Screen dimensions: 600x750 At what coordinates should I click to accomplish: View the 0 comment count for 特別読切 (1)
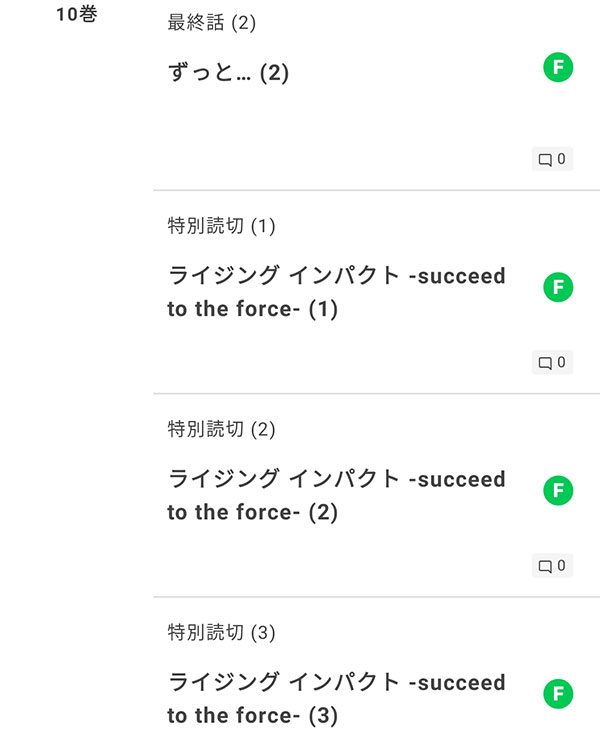pyautogui.click(x=561, y=362)
